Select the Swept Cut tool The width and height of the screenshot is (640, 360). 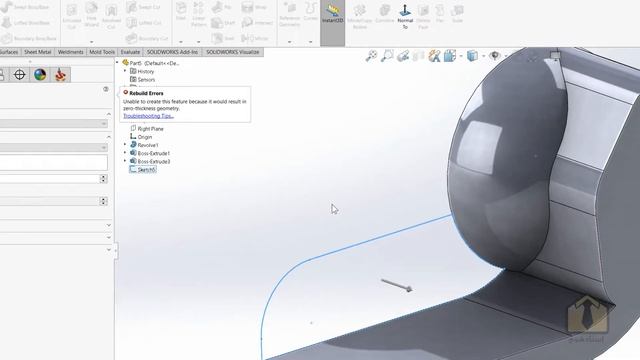143,7
